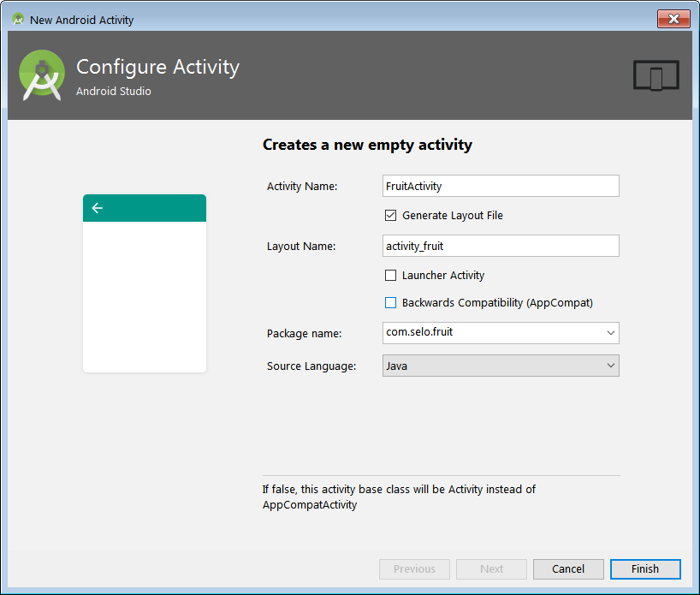Click the 'Android Studio' subtitle text
The height and width of the screenshot is (595, 700).
pos(114,91)
